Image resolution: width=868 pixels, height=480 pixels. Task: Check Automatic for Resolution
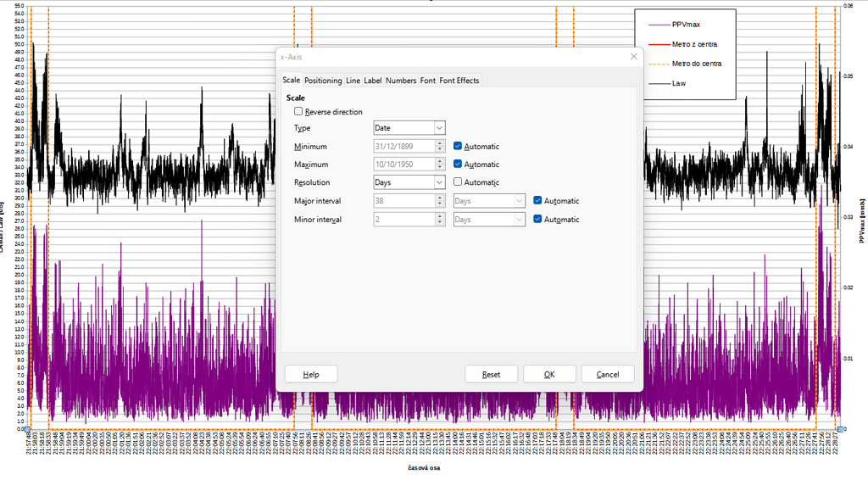coord(457,181)
